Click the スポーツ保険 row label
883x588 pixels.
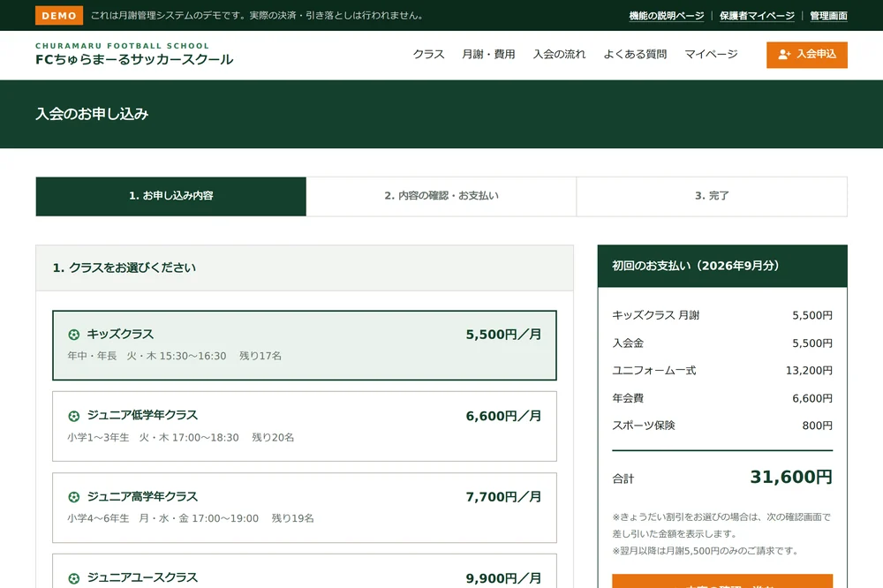[x=644, y=426]
